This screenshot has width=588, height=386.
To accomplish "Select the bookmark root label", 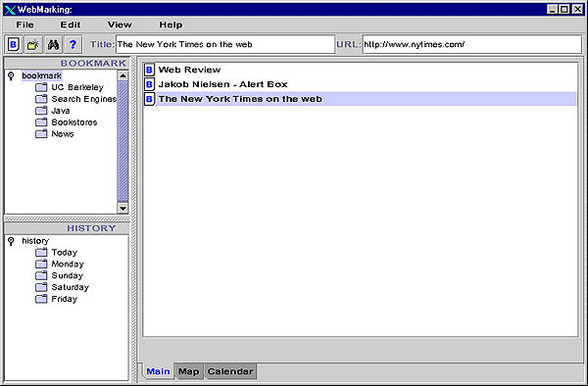I will (x=41, y=75).
